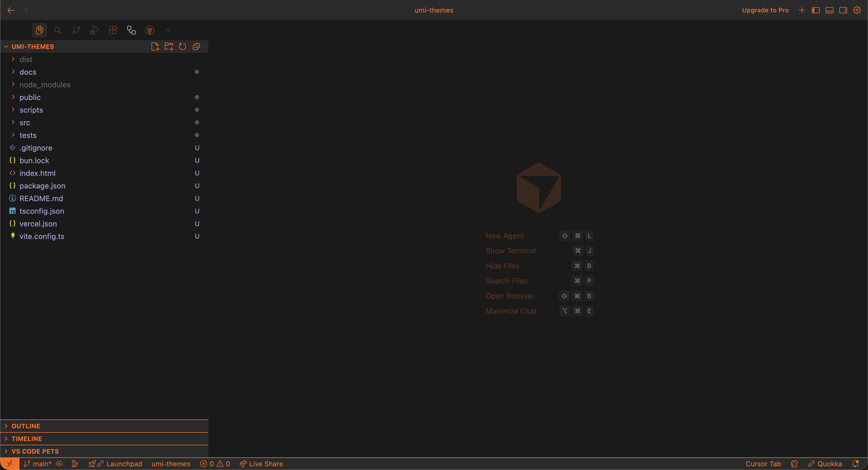Click Launchpad in the status bar

[x=124, y=464]
